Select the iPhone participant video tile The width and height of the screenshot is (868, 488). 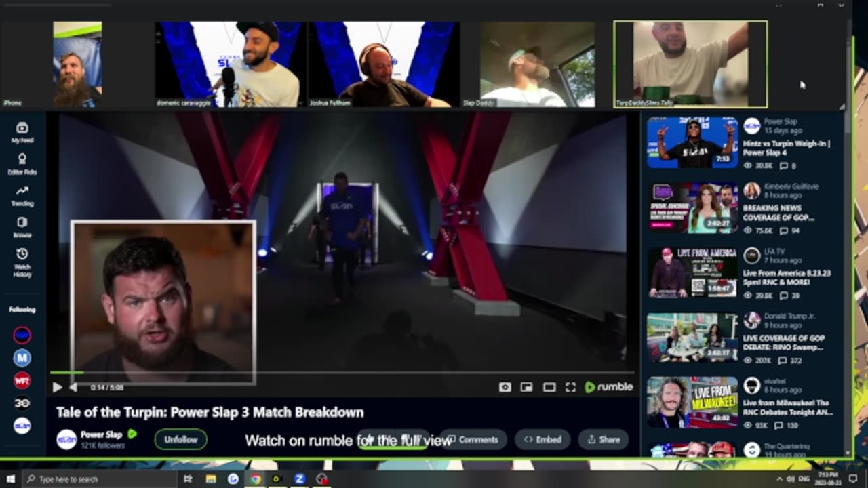pos(77,64)
